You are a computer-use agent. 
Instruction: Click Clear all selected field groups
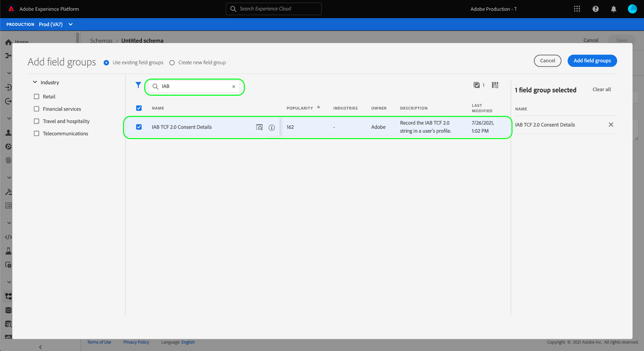(x=601, y=89)
